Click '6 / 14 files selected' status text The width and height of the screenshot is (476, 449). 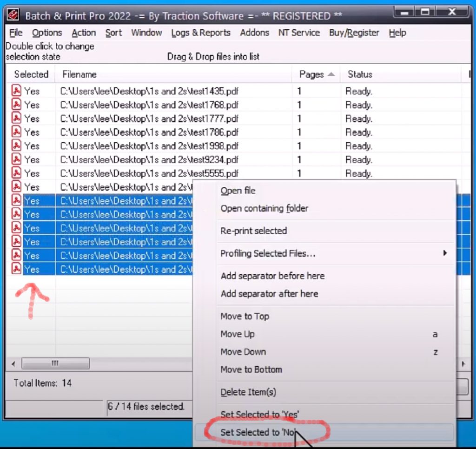click(146, 406)
